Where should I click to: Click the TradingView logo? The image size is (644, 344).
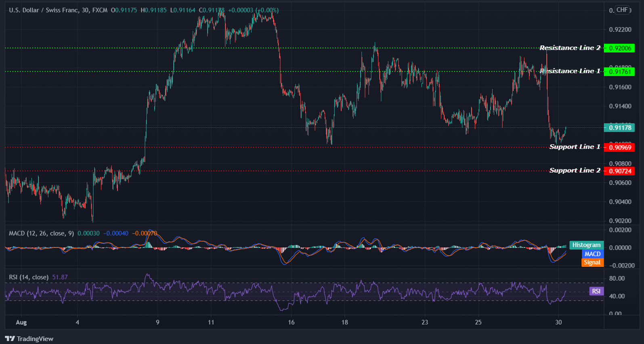[x=29, y=339]
